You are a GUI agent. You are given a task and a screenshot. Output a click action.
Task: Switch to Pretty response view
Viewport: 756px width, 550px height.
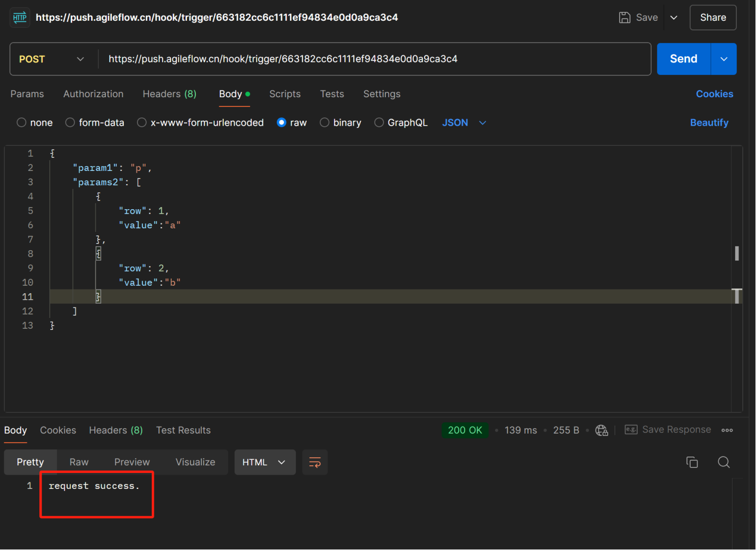30,462
